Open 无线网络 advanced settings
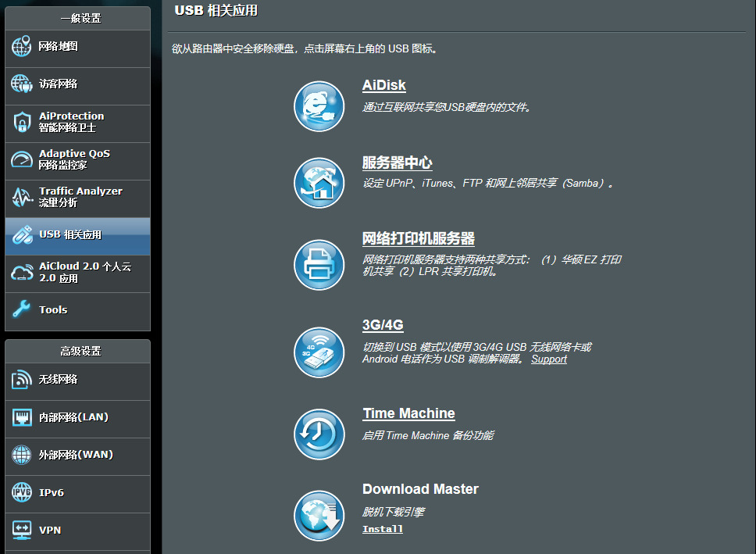This screenshot has height=554, width=756. coord(77,382)
